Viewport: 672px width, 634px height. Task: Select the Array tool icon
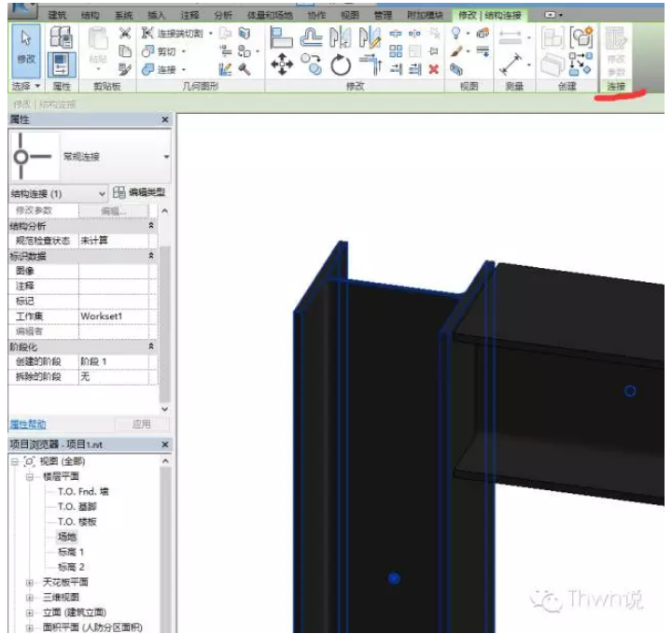tap(396, 51)
